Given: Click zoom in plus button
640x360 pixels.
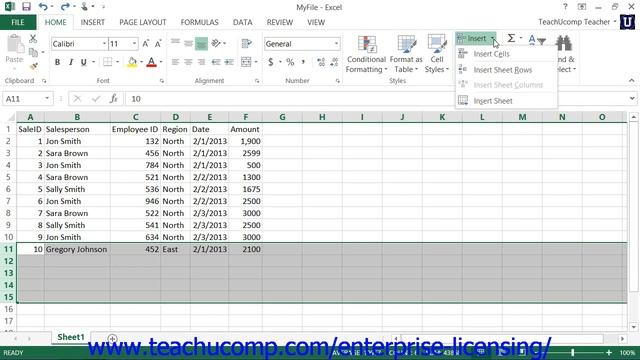Looking at the screenshot, I should click(x=609, y=353).
